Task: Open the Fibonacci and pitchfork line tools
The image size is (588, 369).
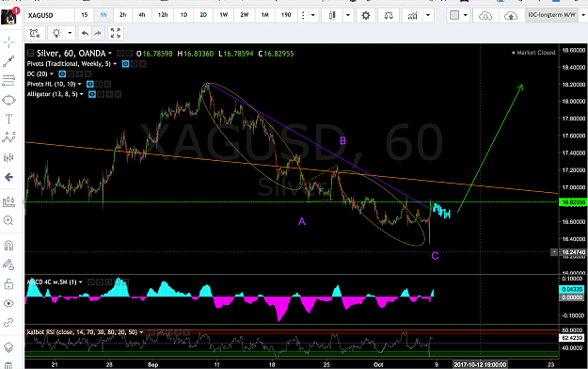Action: (8, 81)
